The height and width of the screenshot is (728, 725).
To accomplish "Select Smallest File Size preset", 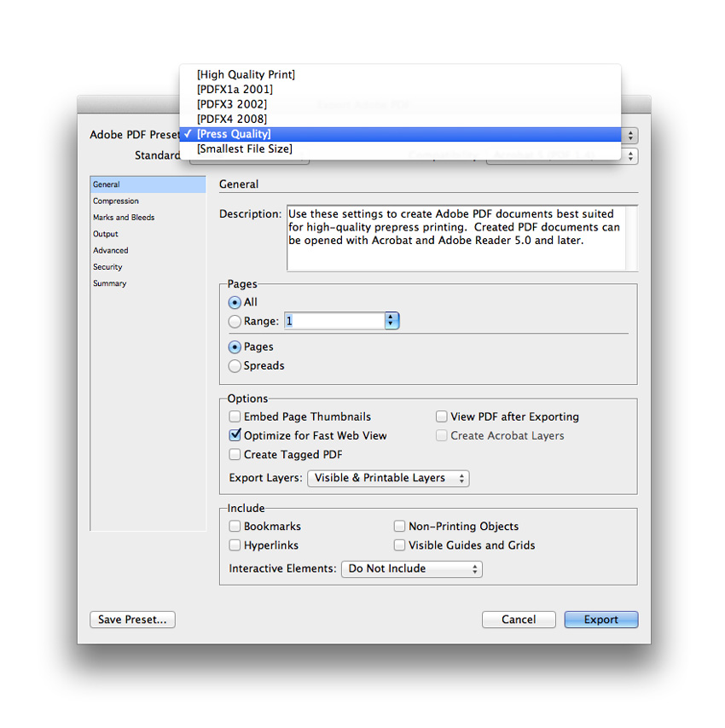I will (x=244, y=149).
